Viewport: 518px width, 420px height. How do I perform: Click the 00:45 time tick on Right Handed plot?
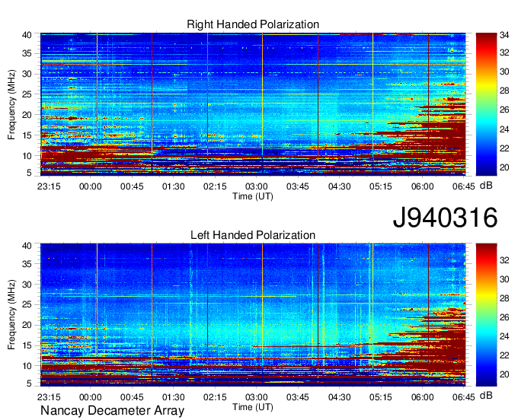(x=132, y=186)
